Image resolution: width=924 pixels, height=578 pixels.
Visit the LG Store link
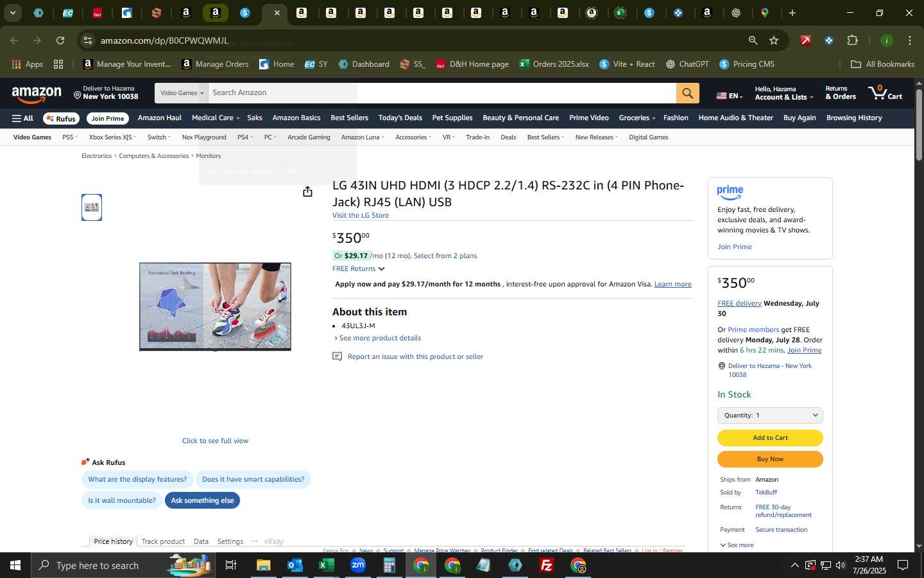361,216
